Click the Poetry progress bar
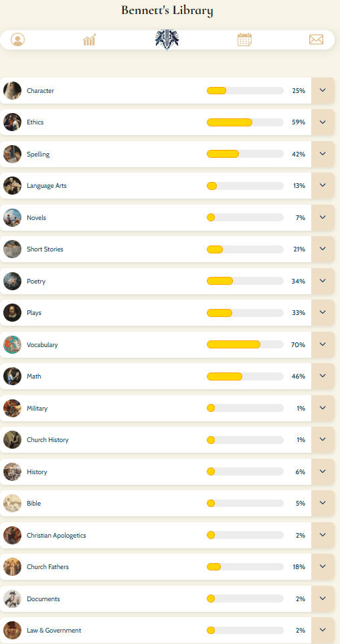Screen dimensions: 340x644 point(245,281)
